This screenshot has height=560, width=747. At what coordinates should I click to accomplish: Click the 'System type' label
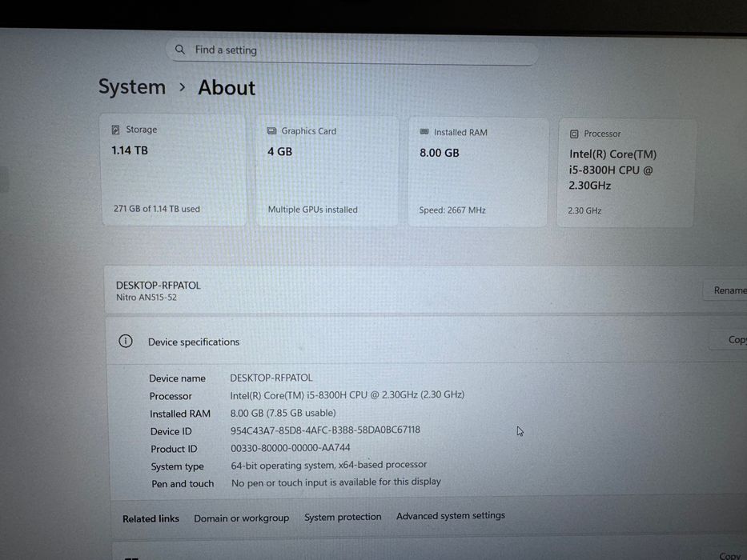pyautogui.click(x=177, y=466)
